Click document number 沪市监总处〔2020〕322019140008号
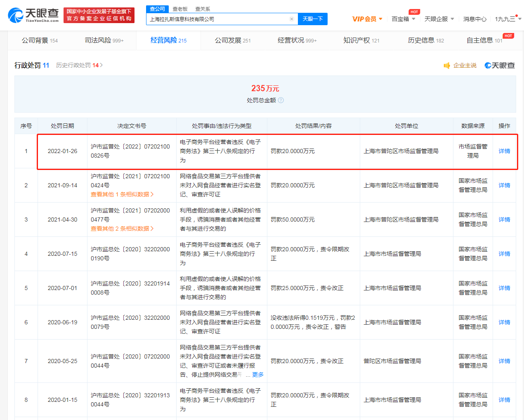 tap(130, 288)
